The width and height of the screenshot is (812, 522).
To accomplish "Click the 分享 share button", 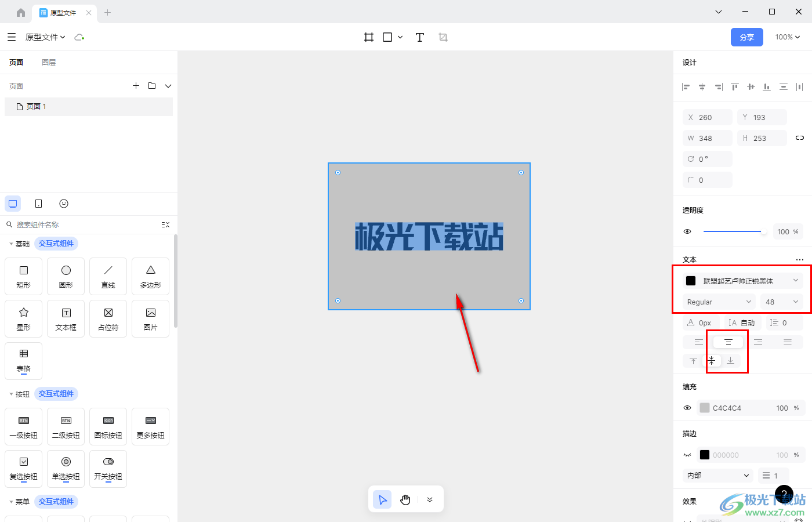I will tap(747, 37).
